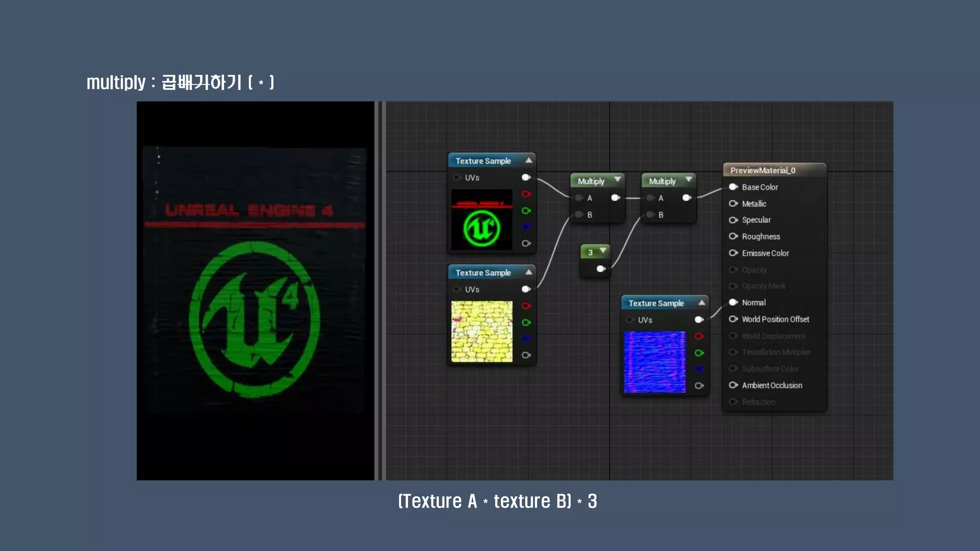Click the disabled Subsurface Color pin

point(733,368)
